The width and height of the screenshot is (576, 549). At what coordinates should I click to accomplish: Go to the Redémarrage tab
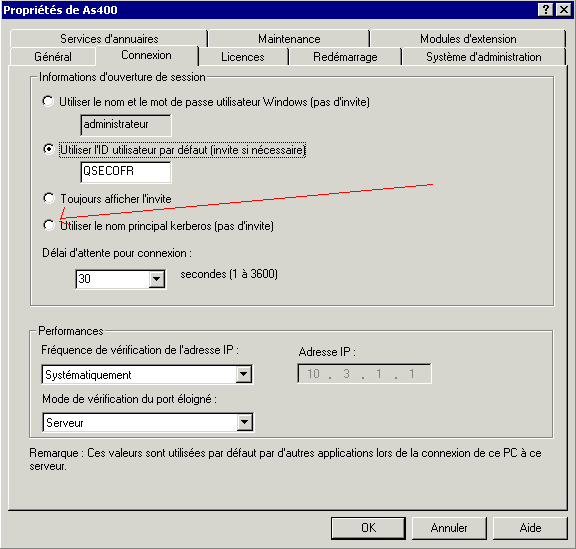tap(345, 57)
